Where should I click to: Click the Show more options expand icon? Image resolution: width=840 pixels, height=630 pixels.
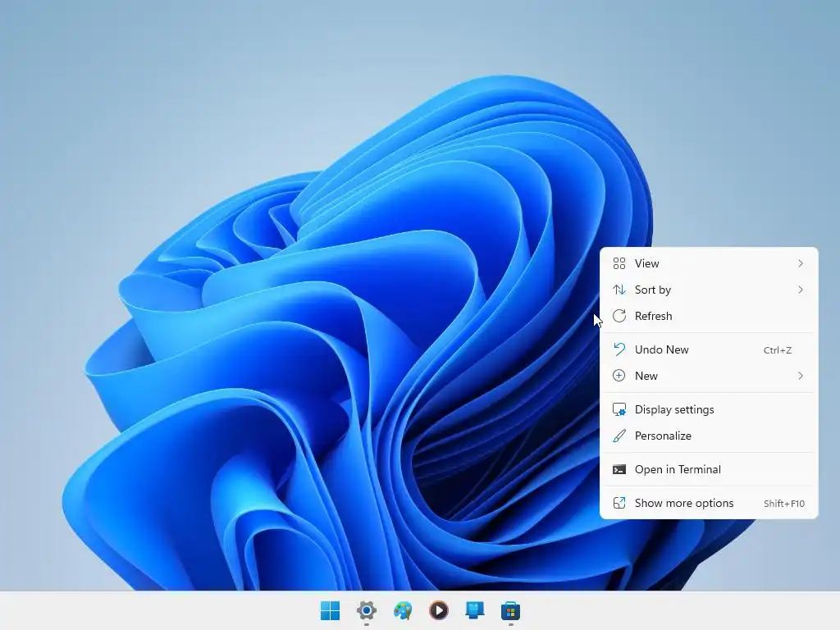click(x=619, y=503)
